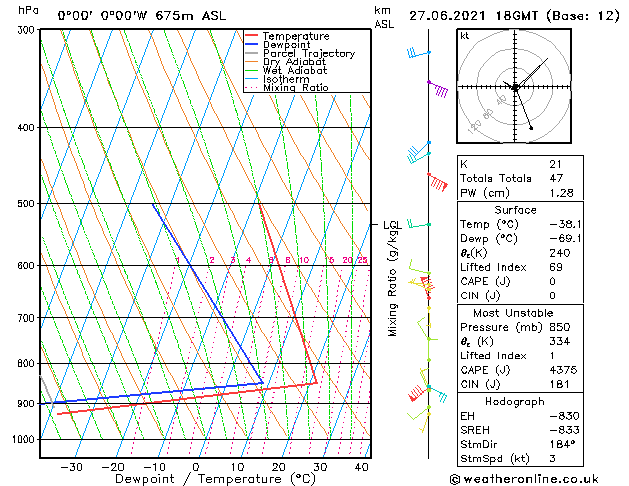Click the 300 hPa pressure label
This screenshot has height=486, width=629.
(28, 30)
